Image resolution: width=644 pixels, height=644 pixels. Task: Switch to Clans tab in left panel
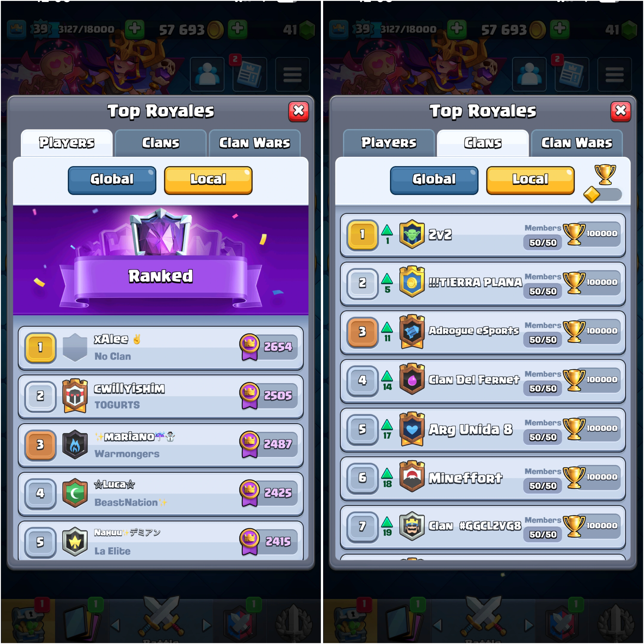(161, 143)
